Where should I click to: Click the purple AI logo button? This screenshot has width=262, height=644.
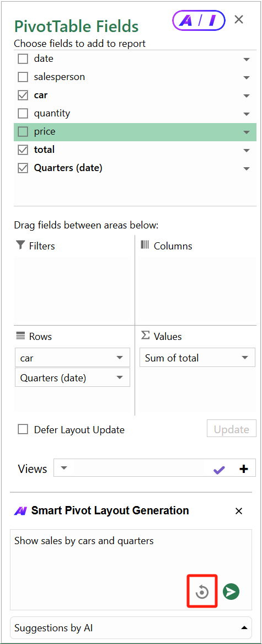[199, 20]
